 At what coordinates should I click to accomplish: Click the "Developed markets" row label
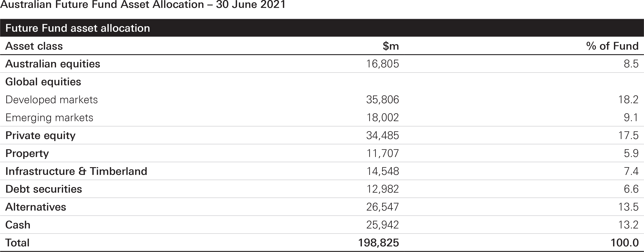[51, 100]
